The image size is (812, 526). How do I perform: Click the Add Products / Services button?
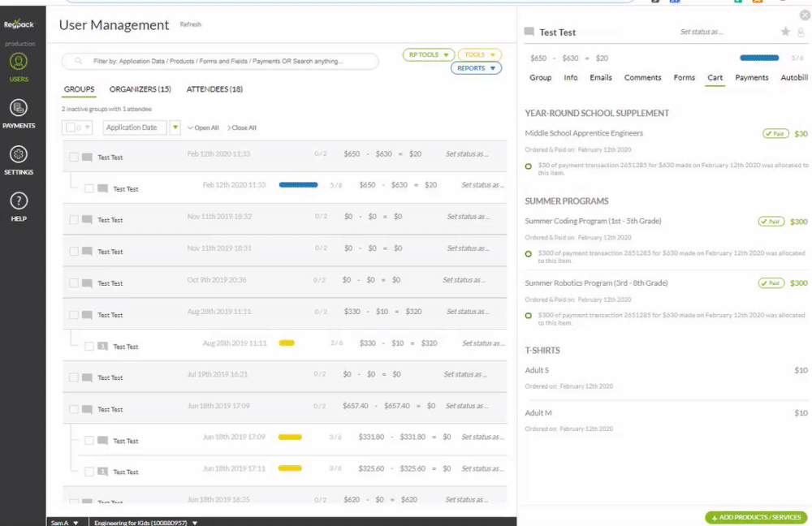756,517
